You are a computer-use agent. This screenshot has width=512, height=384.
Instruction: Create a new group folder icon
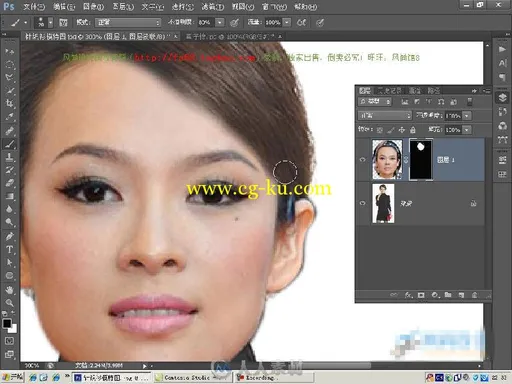point(448,295)
